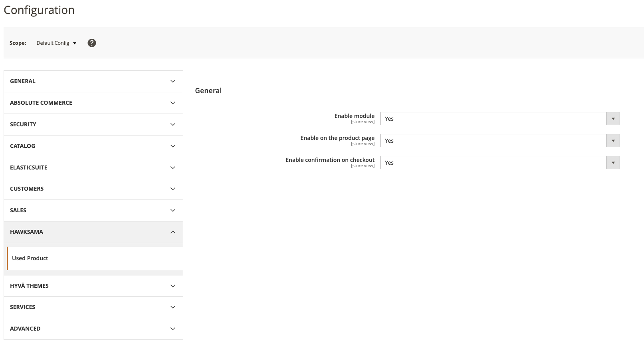Expand the Absolute Commerce section

(41, 103)
